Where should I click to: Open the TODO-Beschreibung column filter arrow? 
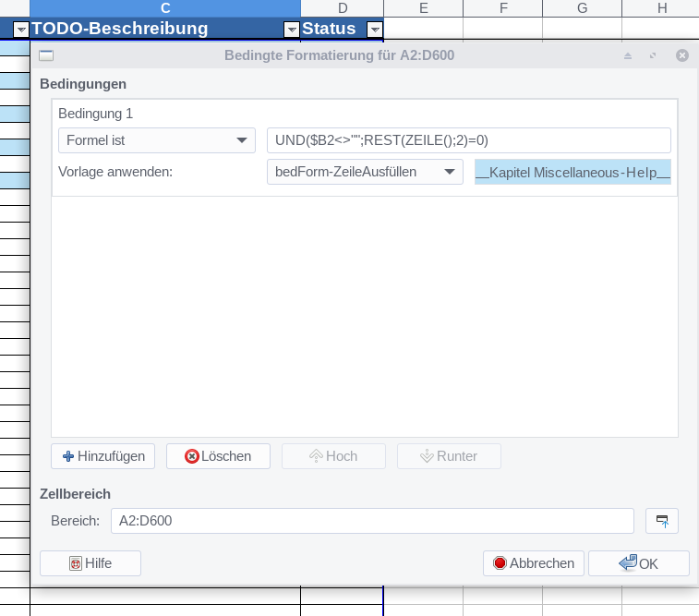click(x=292, y=30)
